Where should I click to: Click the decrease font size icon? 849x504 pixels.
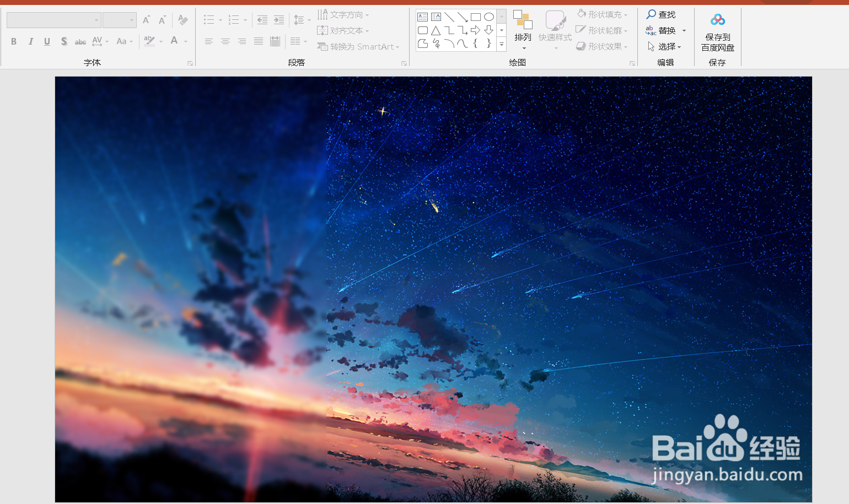pyautogui.click(x=162, y=20)
